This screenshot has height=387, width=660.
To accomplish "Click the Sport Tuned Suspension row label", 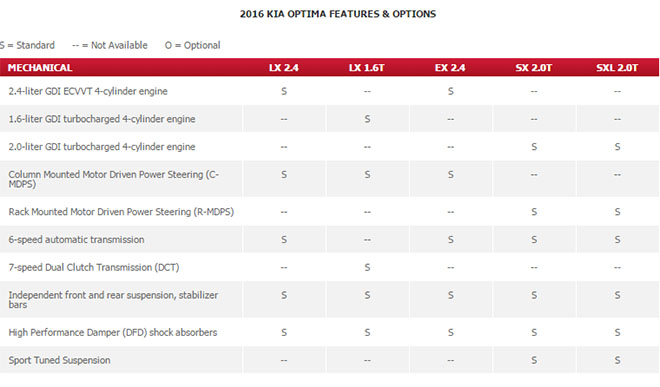I will coord(59,360).
